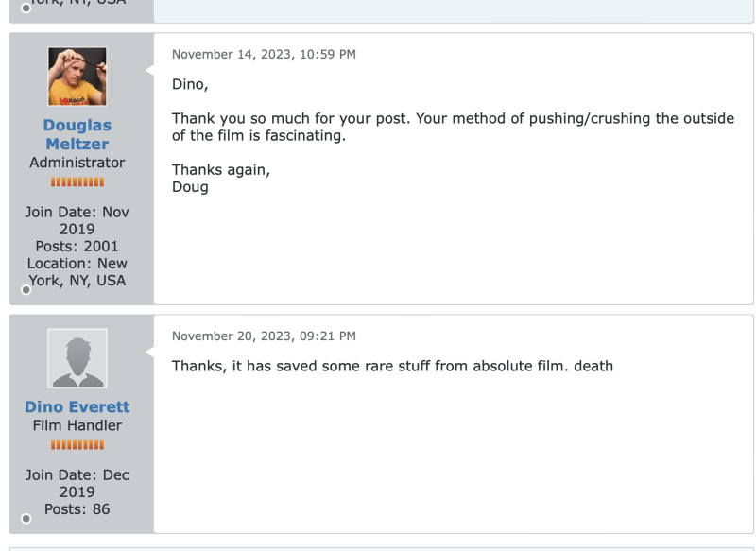Click Dino Everett's orange reputation bar
This screenshot has height=551, width=756.
point(77,445)
